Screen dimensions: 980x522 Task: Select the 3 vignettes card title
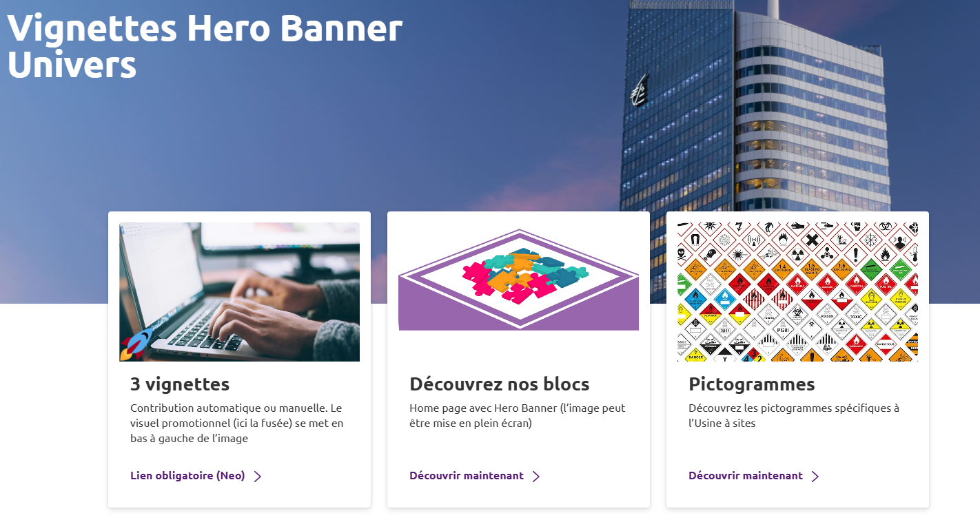coord(180,384)
